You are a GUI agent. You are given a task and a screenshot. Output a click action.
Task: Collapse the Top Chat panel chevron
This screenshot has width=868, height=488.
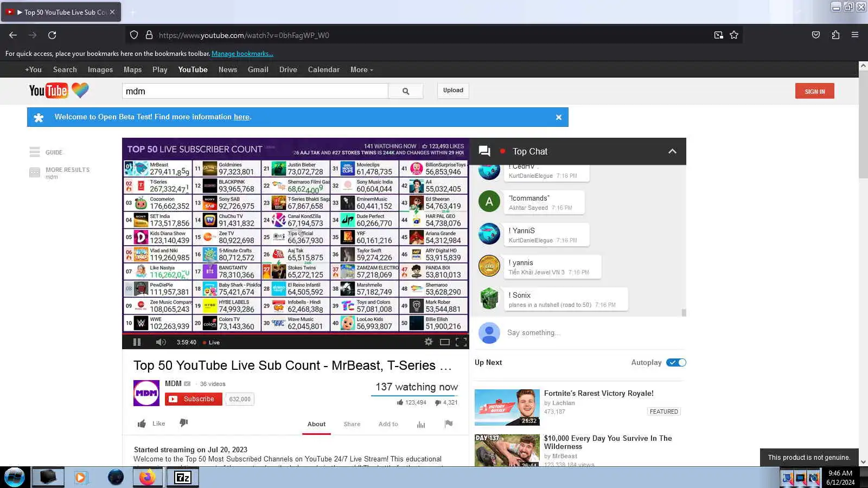tap(673, 151)
